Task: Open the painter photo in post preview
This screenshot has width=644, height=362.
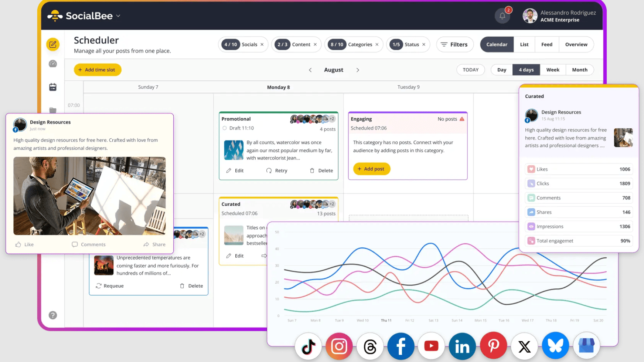Action: pyautogui.click(x=89, y=196)
